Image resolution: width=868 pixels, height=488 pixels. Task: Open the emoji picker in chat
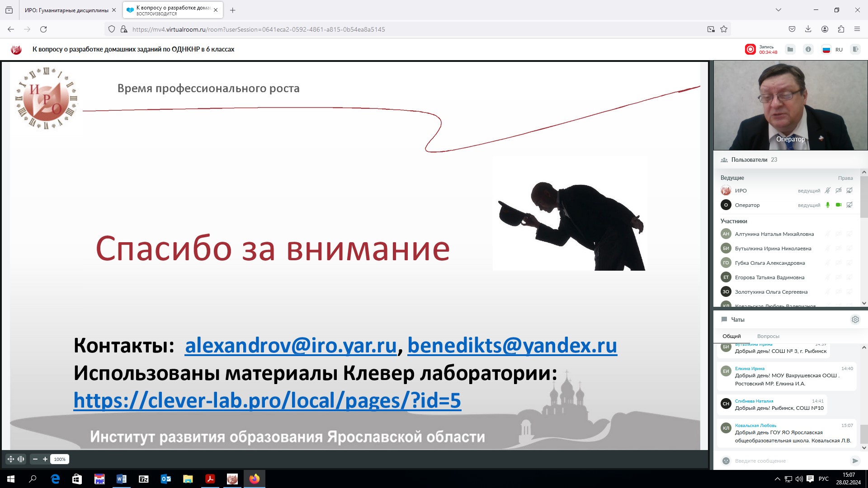click(726, 461)
